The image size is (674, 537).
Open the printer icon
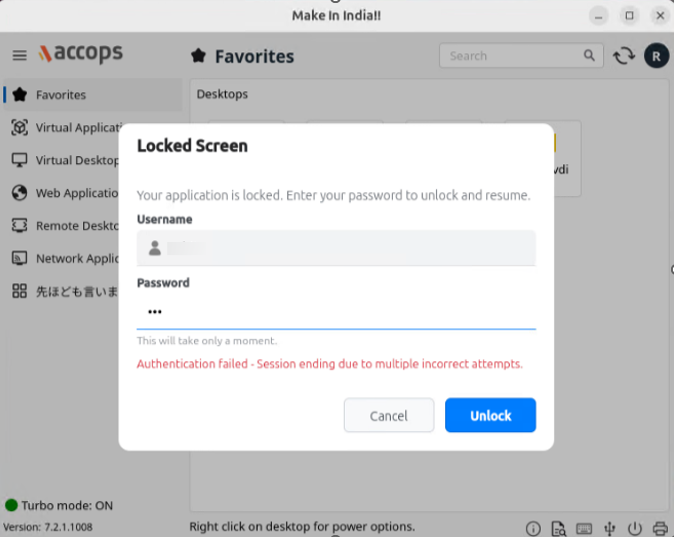point(660,528)
